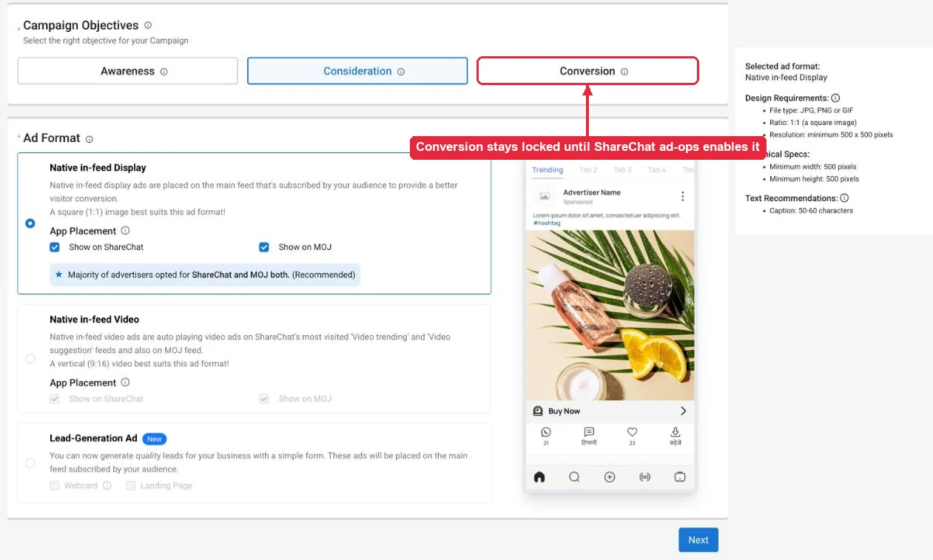Click the Next button
Image resolution: width=933 pixels, height=560 pixels.
point(698,540)
